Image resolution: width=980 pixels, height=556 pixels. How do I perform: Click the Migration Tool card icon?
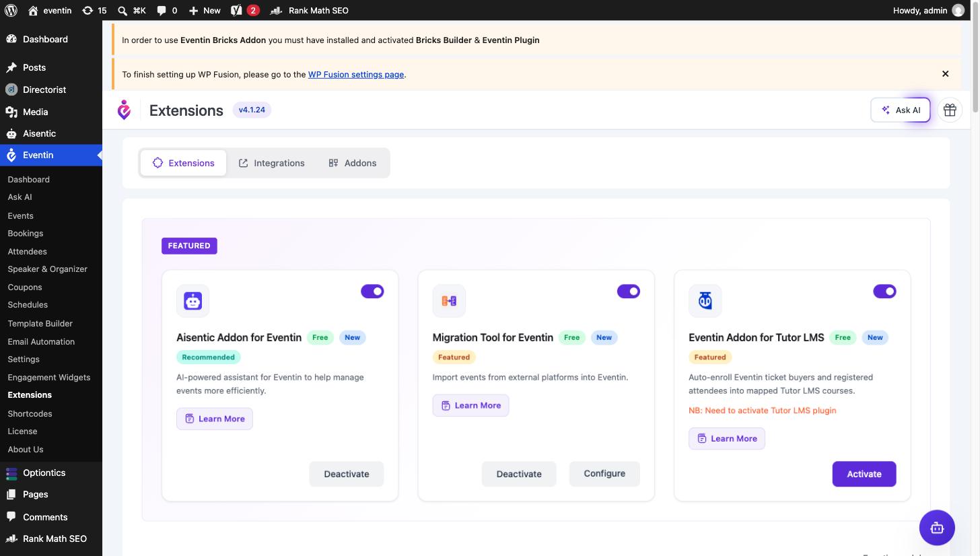449,301
